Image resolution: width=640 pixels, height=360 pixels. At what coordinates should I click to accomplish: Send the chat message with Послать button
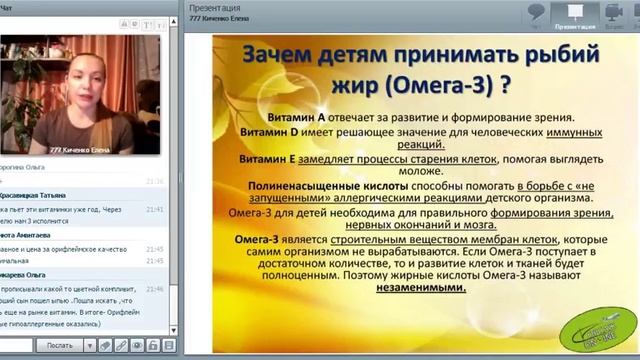coord(60,346)
